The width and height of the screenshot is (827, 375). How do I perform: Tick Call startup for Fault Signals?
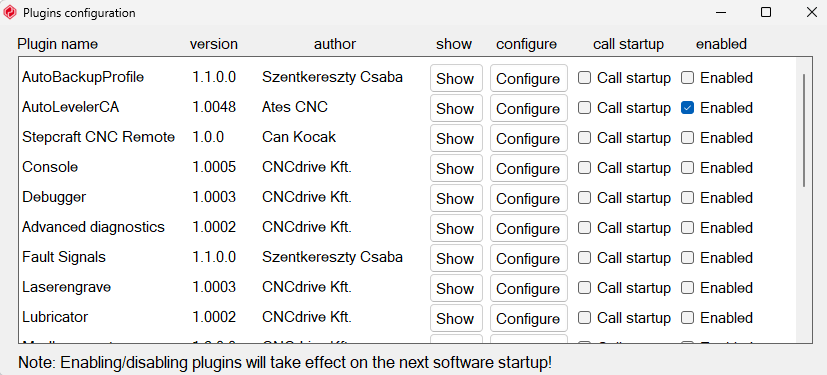(584, 258)
